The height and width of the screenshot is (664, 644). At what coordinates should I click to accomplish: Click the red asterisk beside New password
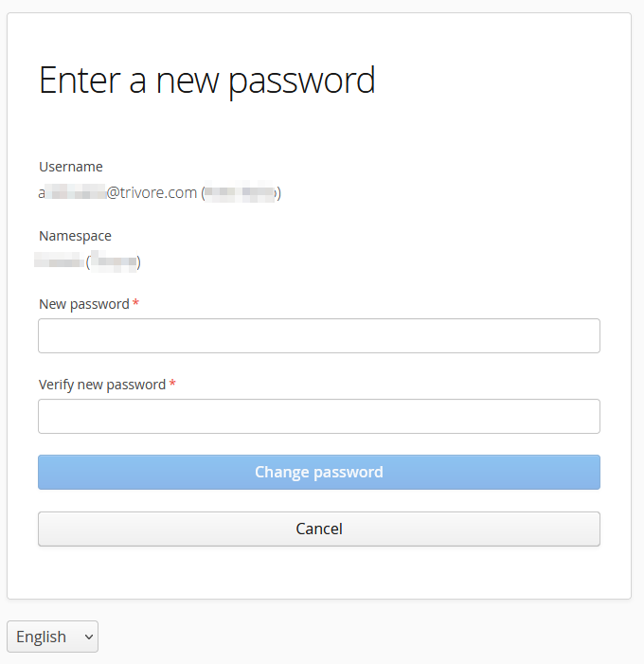click(x=136, y=304)
